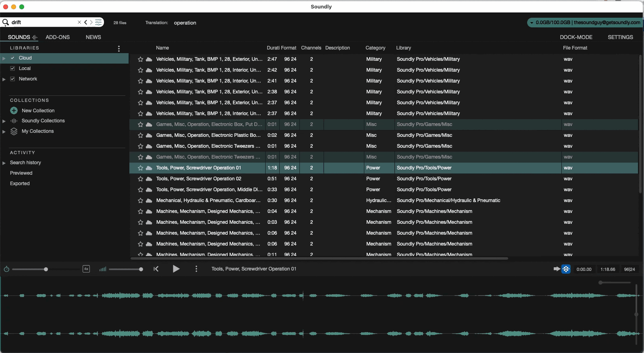Open the Exported activity list
The height and width of the screenshot is (353, 644).
(x=20, y=184)
